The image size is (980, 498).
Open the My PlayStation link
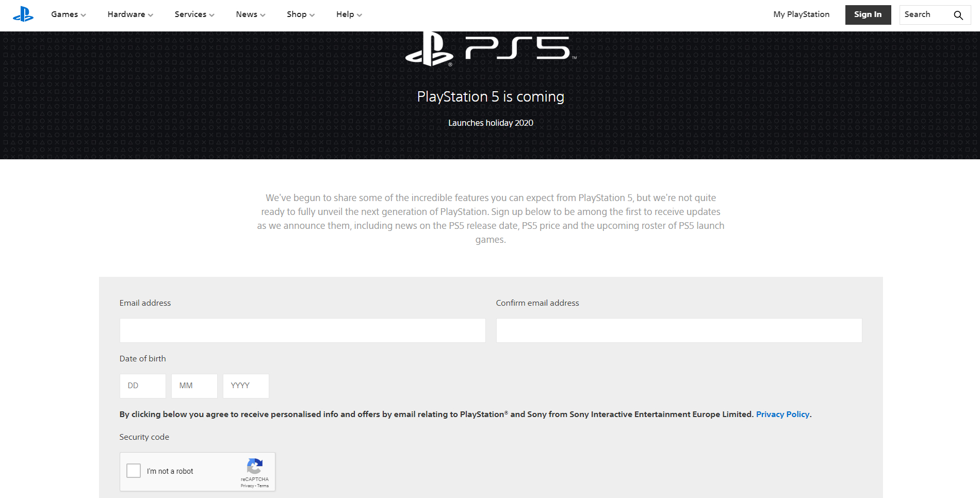801,14
